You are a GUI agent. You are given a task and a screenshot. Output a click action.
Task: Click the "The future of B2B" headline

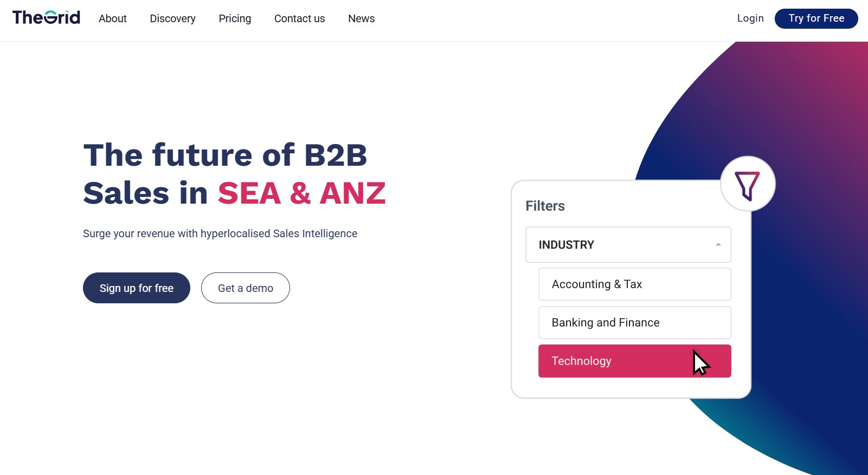(x=225, y=155)
